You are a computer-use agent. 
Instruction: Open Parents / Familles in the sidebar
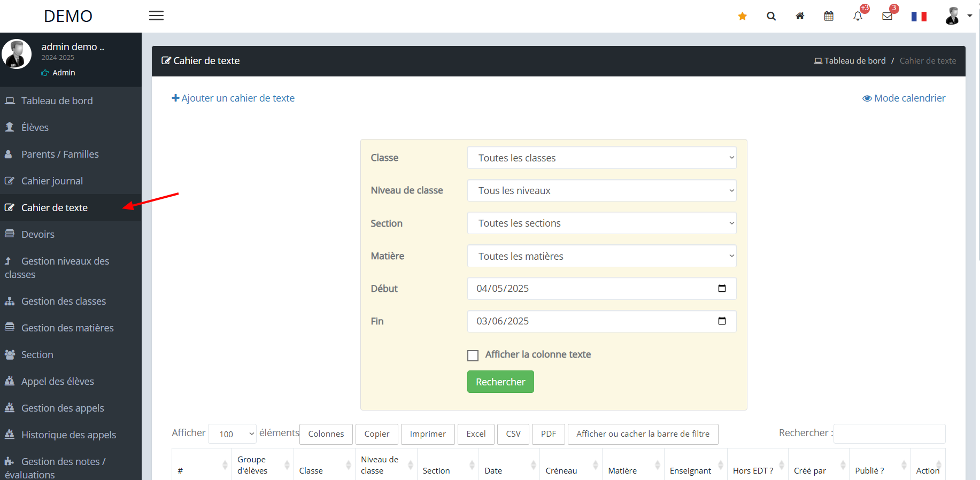(x=71, y=154)
